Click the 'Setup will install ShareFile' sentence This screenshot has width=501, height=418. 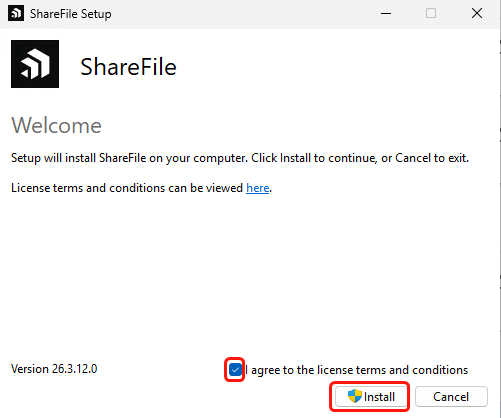[x=240, y=158]
